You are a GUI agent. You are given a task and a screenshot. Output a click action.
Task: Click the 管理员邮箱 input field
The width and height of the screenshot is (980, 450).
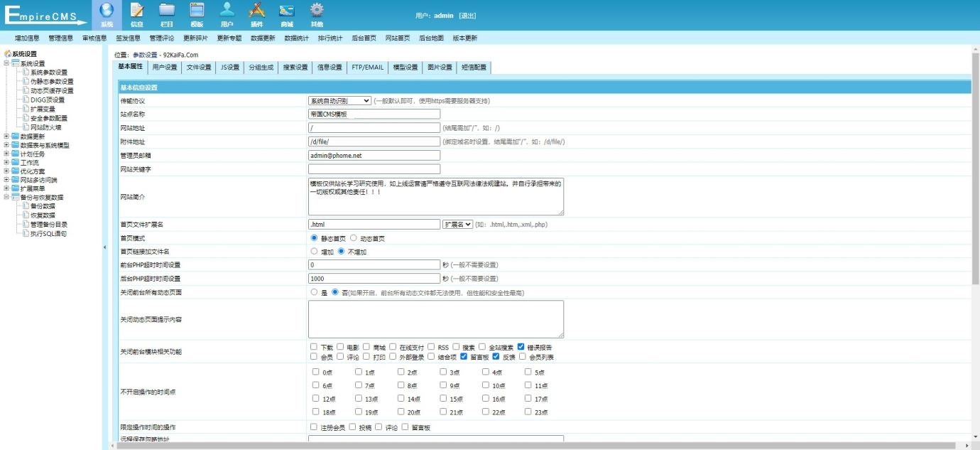click(374, 155)
